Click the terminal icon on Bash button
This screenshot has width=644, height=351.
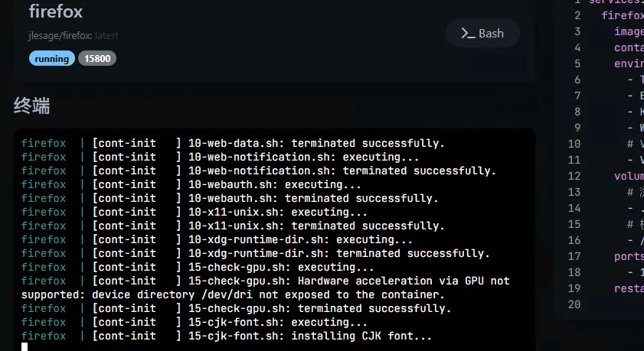(x=466, y=33)
